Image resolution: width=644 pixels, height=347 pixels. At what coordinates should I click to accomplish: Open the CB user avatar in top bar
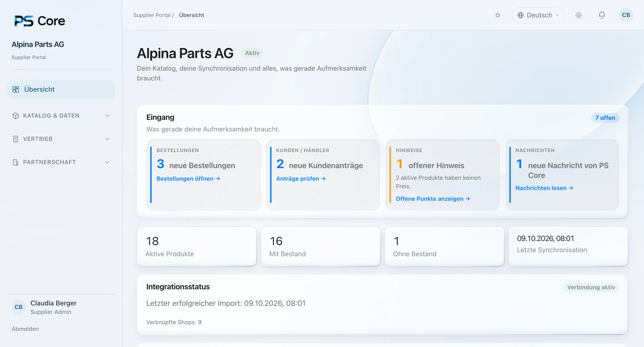tap(626, 15)
